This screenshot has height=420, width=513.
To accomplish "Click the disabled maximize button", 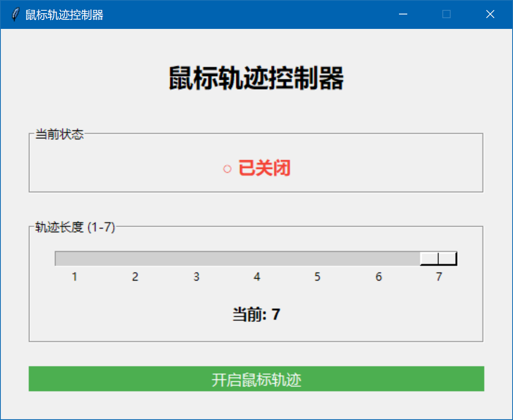I will coord(446,14).
